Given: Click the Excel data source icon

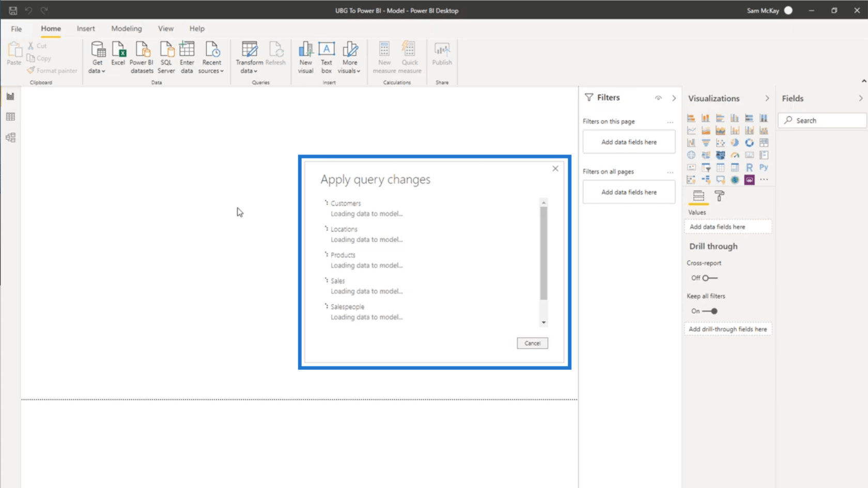Looking at the screenshot, I should (x=118, y=54).
